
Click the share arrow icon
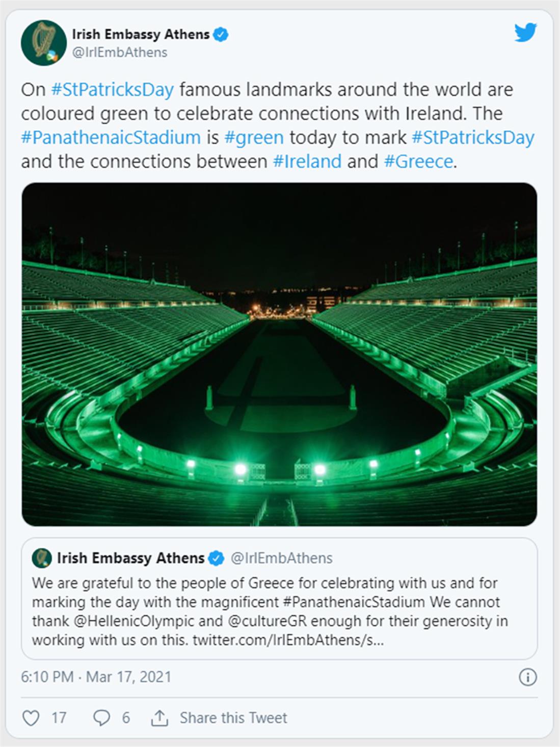click(x=159, y=718)
